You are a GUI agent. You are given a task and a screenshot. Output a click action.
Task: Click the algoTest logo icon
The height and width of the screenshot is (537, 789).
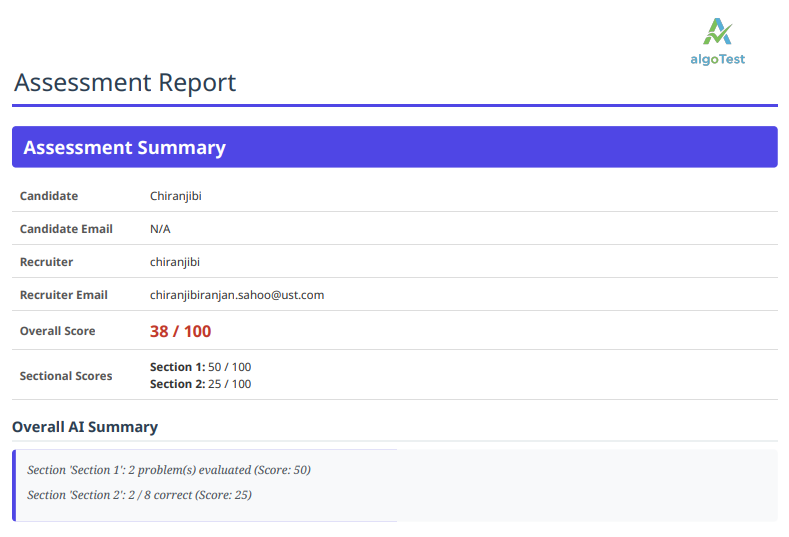[718, 32]
